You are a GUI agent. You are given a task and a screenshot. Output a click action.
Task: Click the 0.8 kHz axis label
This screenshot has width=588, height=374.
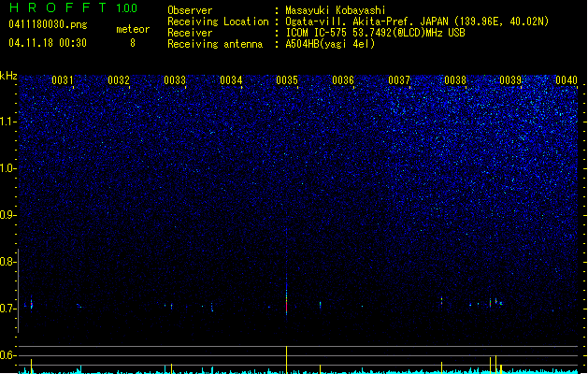(8, 262)
